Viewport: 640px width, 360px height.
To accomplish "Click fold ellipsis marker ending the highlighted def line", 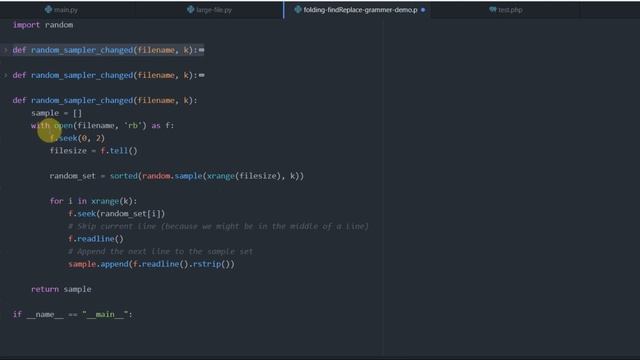I will pos(202,50).
